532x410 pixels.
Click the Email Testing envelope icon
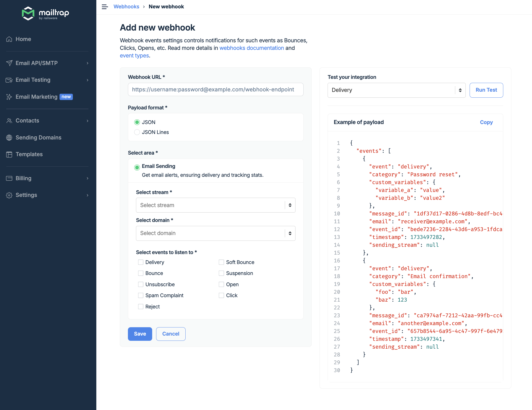(9, 80)
